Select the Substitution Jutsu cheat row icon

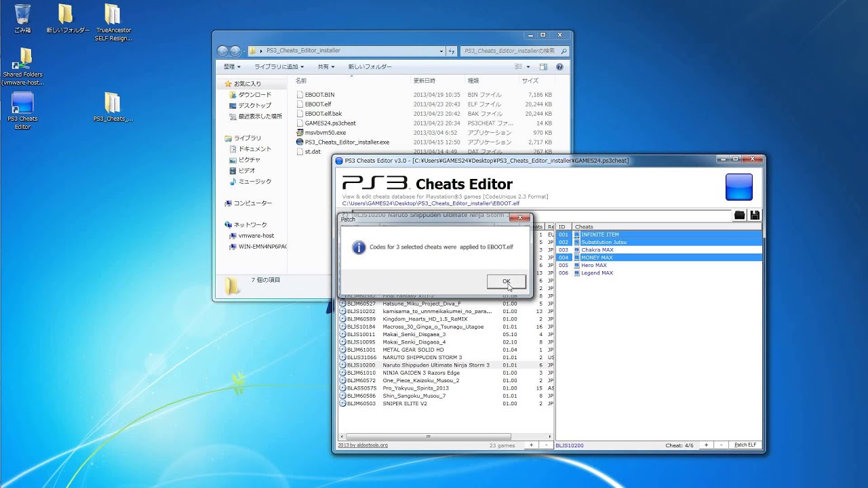point(577,242)
